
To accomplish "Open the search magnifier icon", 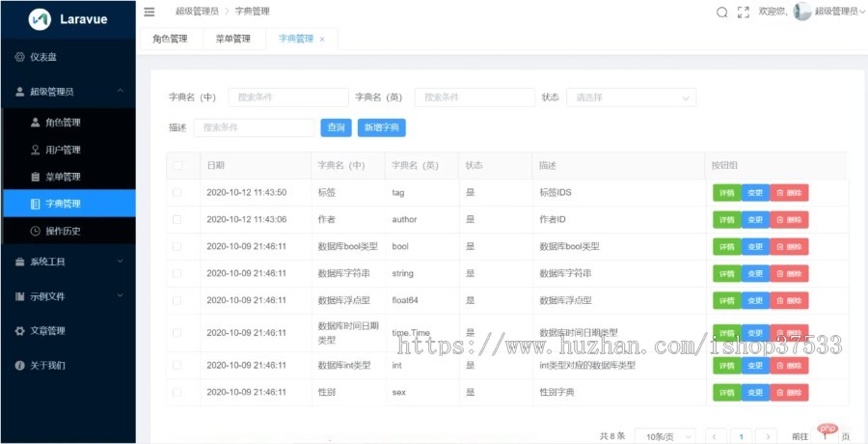I will (x=721, y=13).
